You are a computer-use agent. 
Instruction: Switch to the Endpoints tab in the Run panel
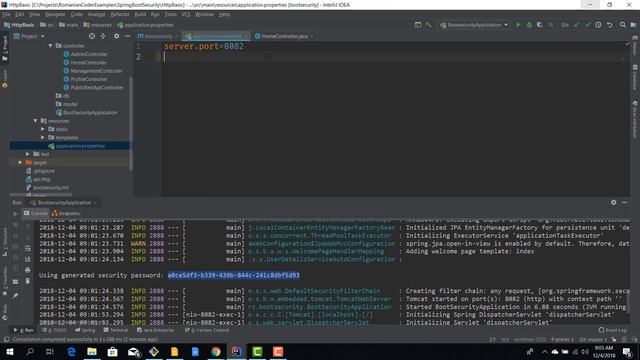tap(66, 213)
